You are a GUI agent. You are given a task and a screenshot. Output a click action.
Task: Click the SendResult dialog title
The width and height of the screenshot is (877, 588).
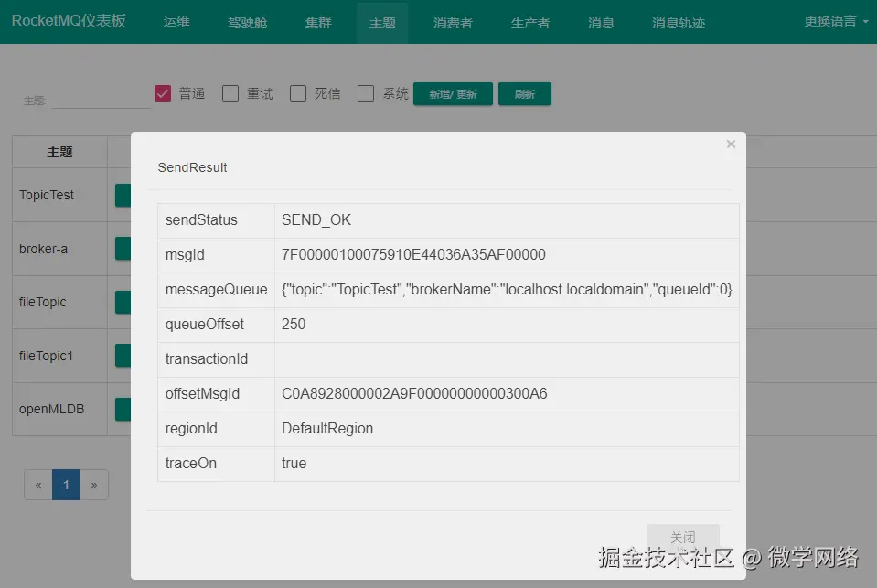pos(192,167)
